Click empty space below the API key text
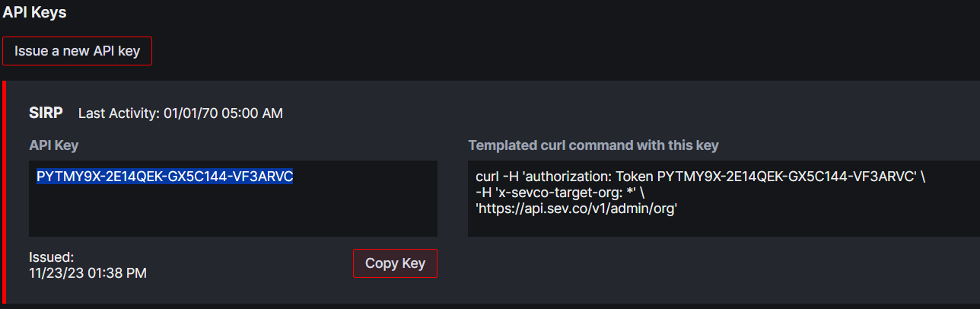Image resolution: width=980 pixels, height=309 pixels. coord(233,213)
